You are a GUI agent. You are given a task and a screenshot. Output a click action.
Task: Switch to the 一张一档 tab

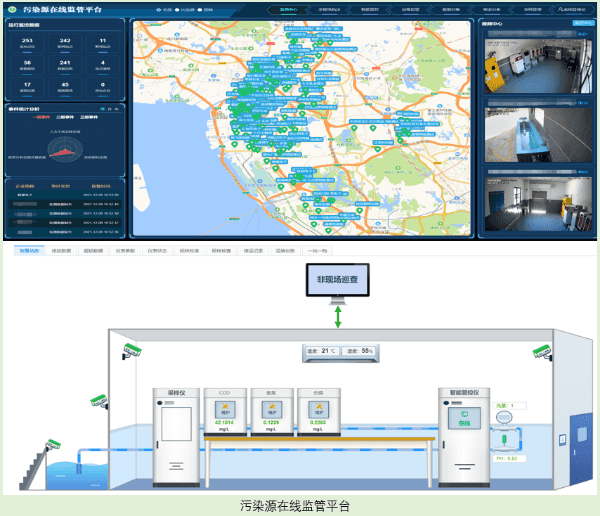click(316, 250)
